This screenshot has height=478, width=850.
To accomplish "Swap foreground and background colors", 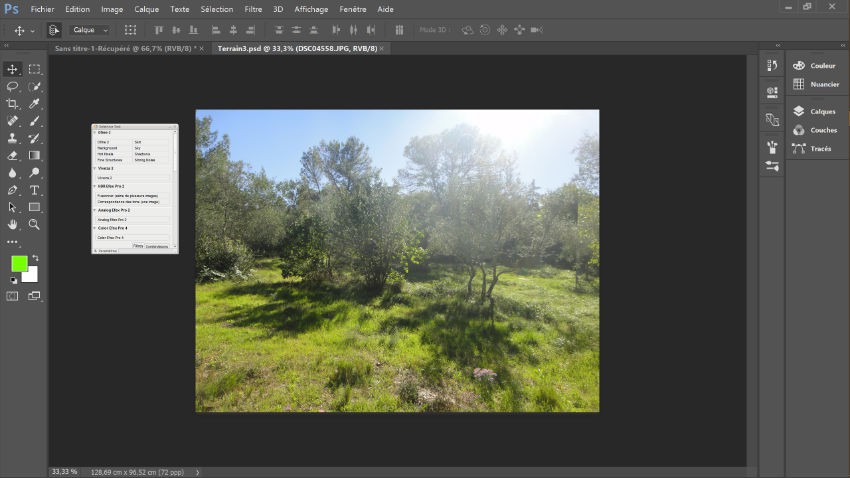I will pos(35,258).
